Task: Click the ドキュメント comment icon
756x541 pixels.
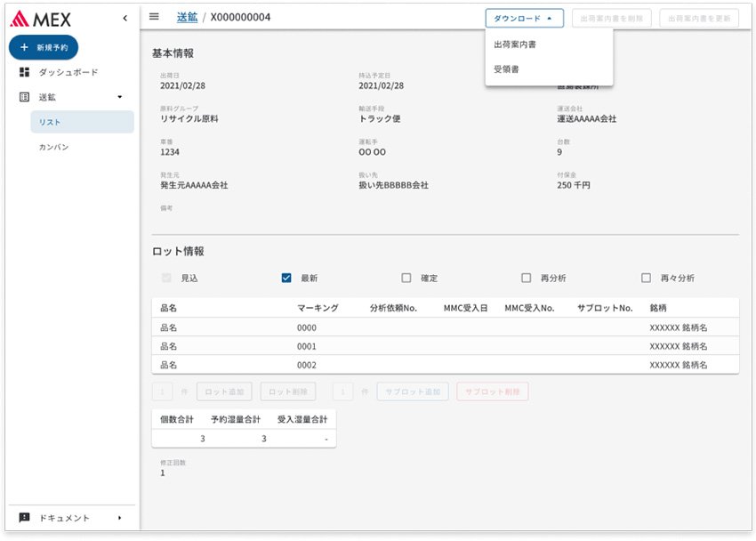Action: point(24,518)
